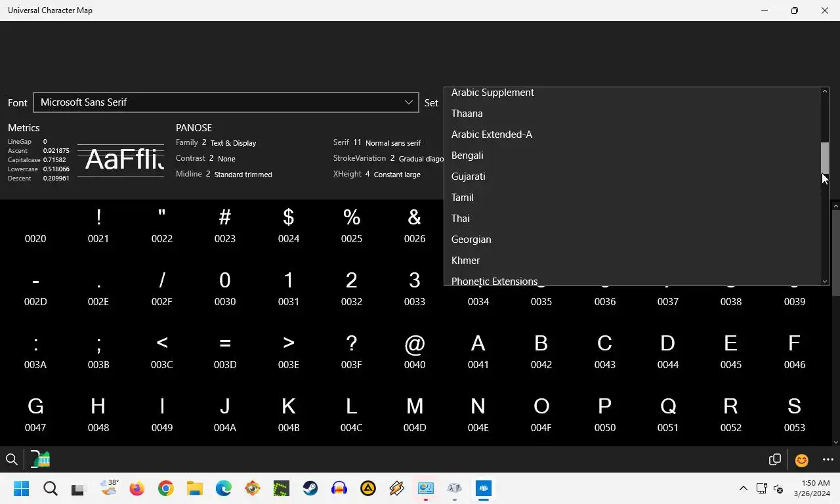Viewport: 840px width, 504px height.
Task: Click the character grid scroll down arrow
Action: [836, 442]
